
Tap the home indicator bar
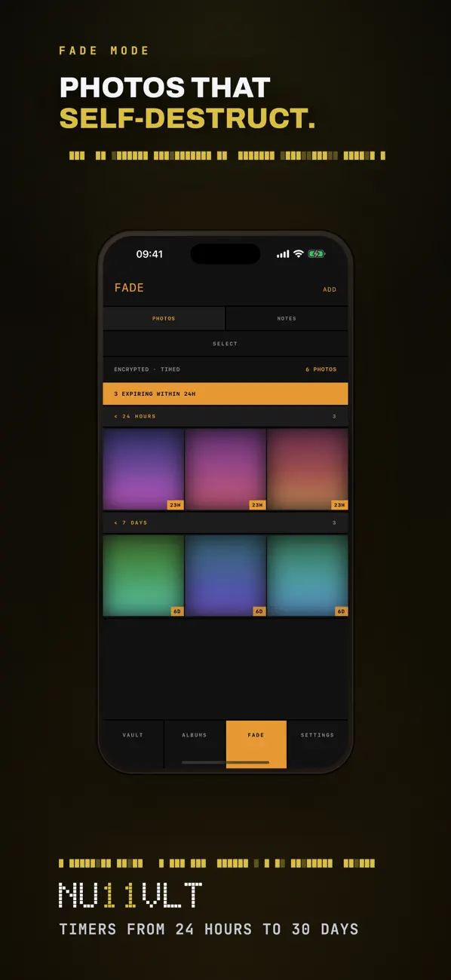click(226, 762)
